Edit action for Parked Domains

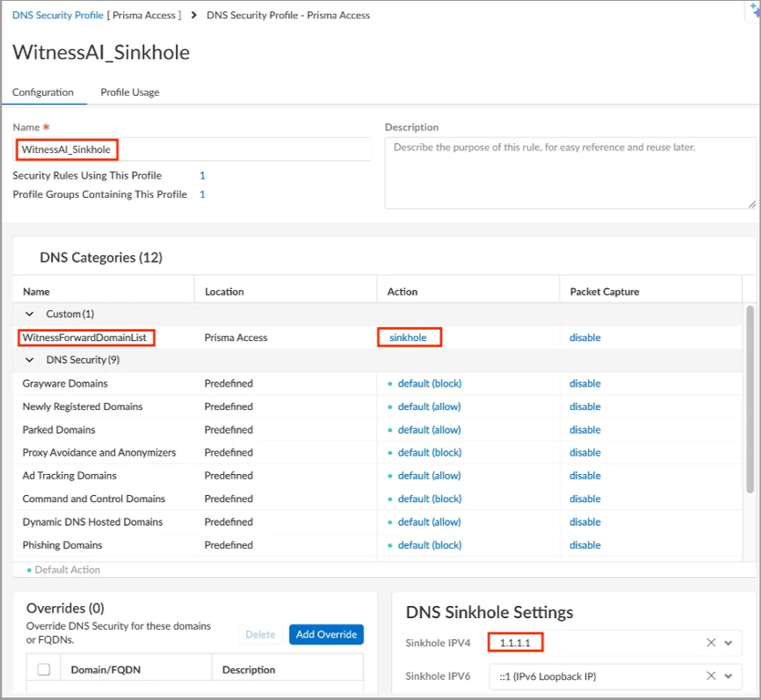point(429,429)
